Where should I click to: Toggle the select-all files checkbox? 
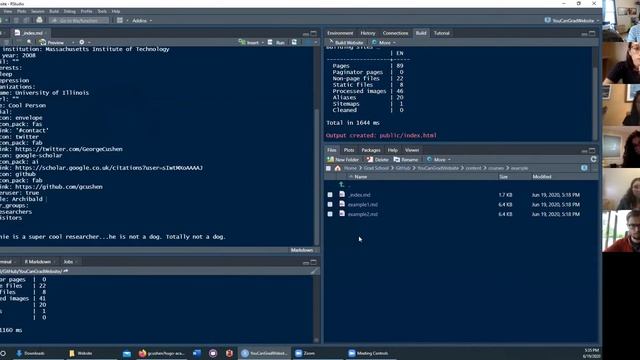point(329,168)
